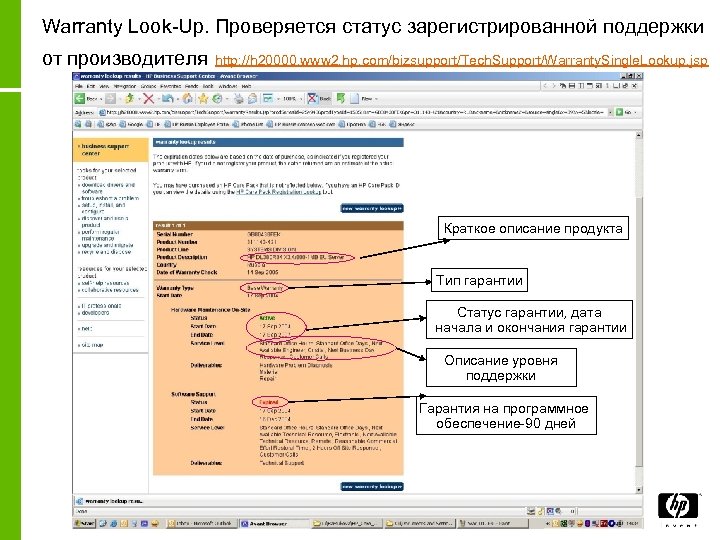Click the Print toolbar icon
Screen dimensions: 720x540
[239, 98]
